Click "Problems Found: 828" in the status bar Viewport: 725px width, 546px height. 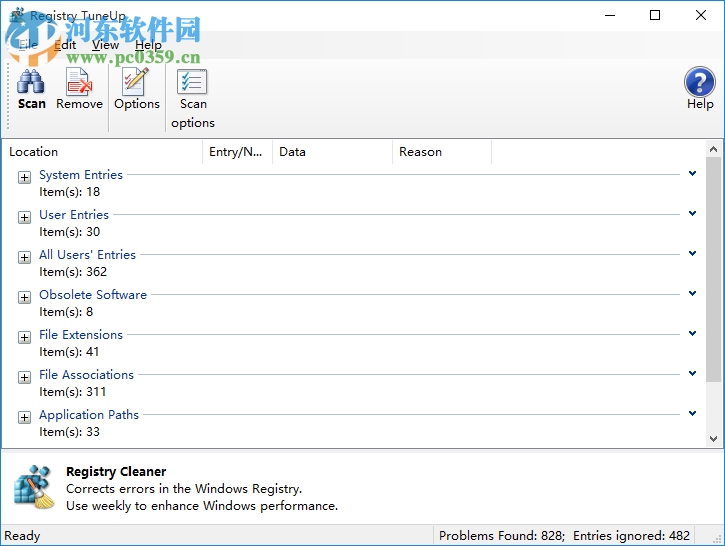pyautogui.click(x=502, y=535)
